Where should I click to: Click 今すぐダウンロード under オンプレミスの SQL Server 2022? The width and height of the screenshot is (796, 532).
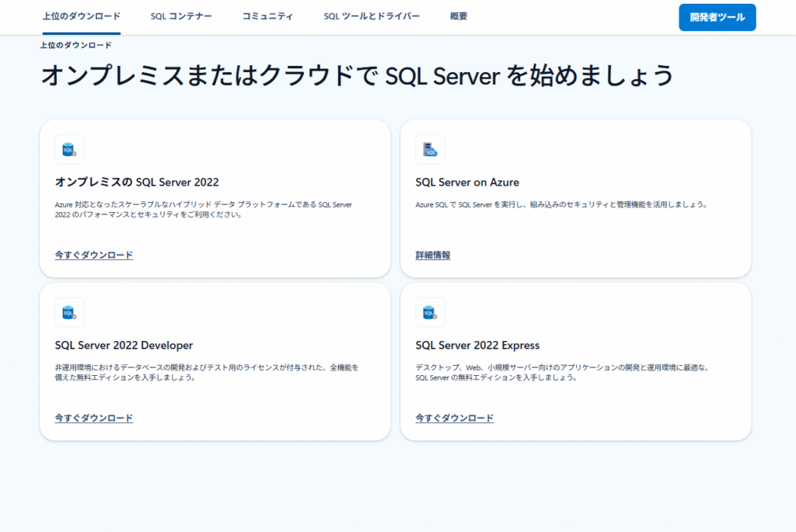pyautogui.click(x=94, y=255)
